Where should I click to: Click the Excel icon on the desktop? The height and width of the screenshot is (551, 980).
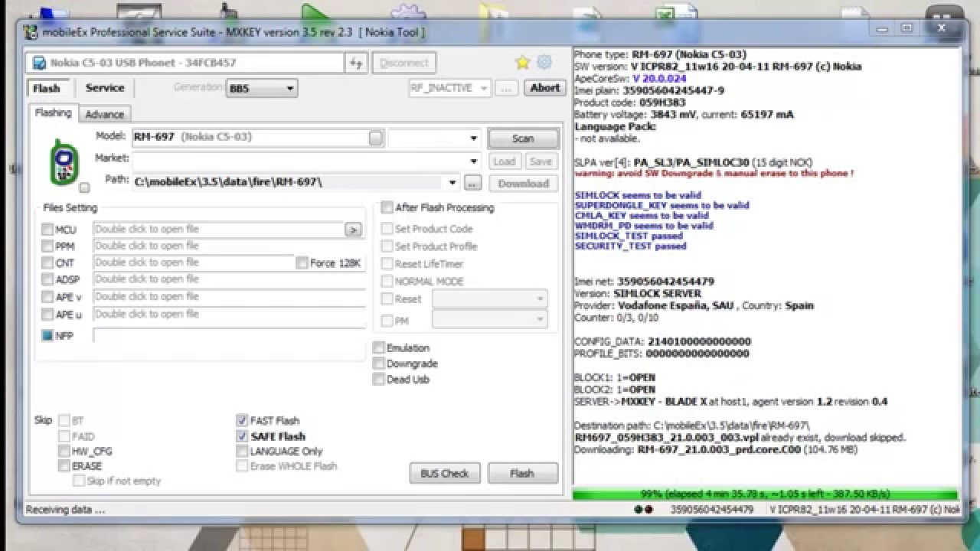pyautogui.click(x=675, y=14)
